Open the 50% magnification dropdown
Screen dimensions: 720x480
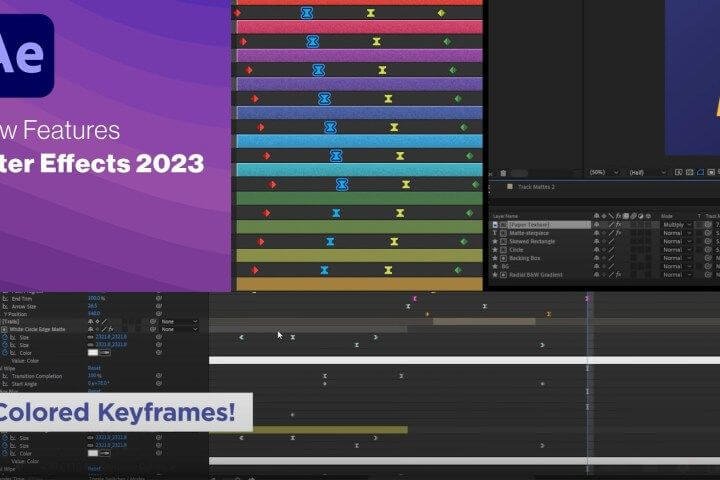604,172
